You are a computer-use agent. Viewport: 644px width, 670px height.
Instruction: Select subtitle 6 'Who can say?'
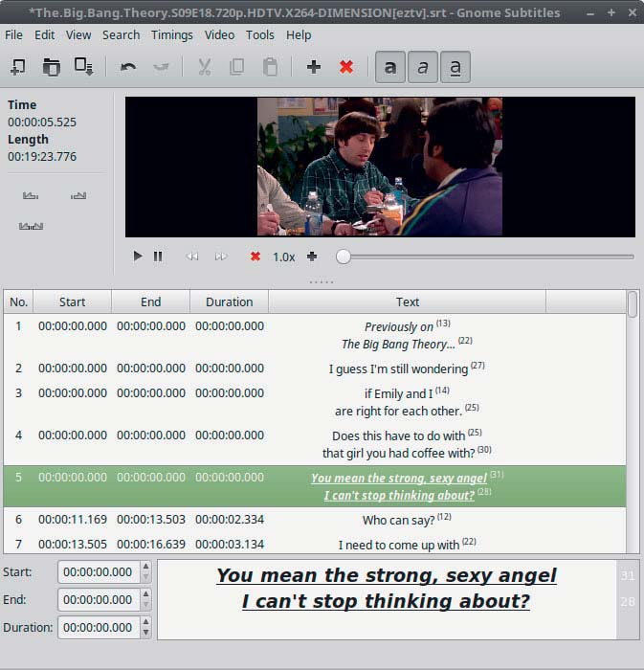coord(315,520)
